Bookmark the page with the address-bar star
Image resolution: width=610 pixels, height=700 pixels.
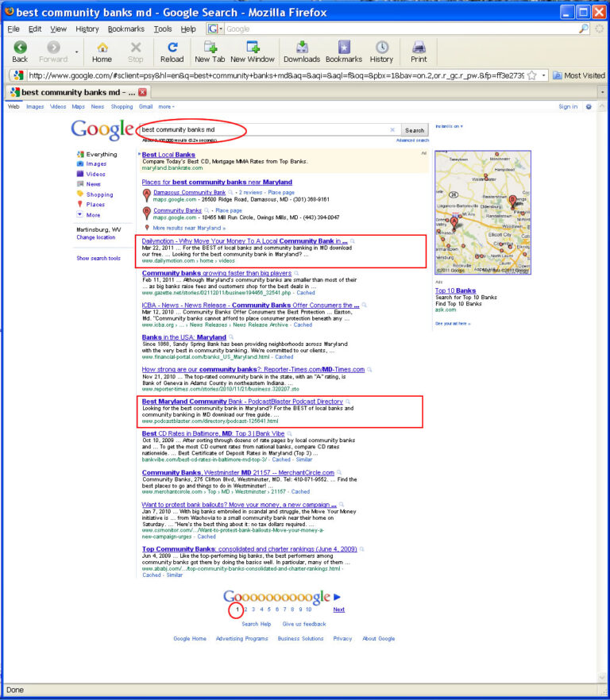pyautogui.click(x=532, y=75)
